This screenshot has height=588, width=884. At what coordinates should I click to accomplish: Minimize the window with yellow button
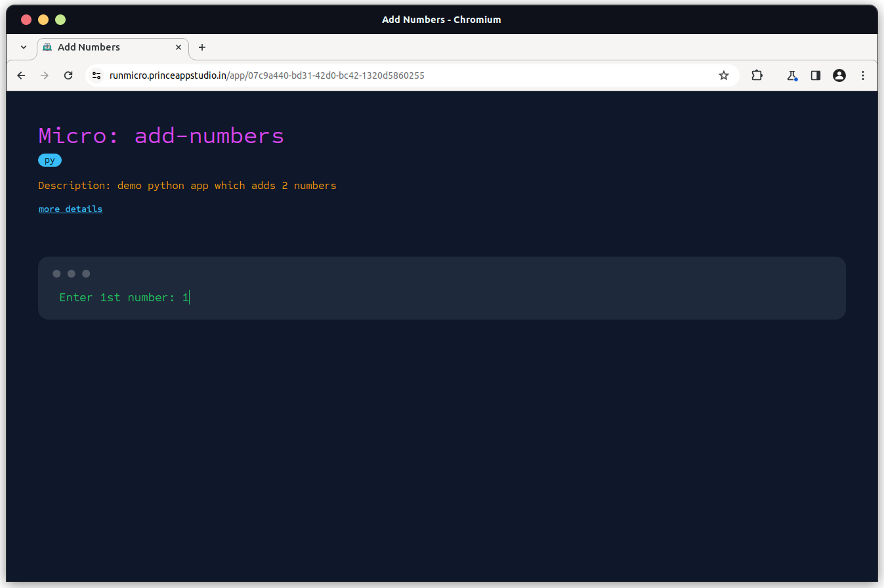(43, 20)
